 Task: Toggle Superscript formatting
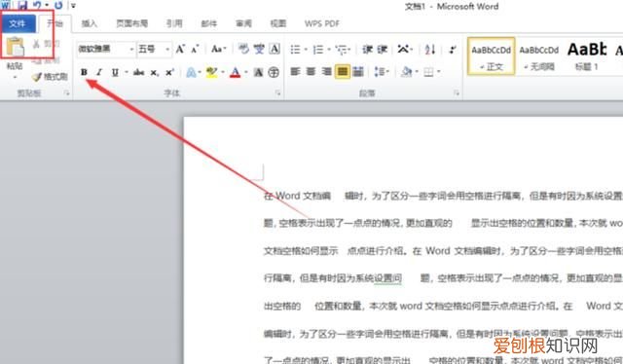click(x=170, y=72)
